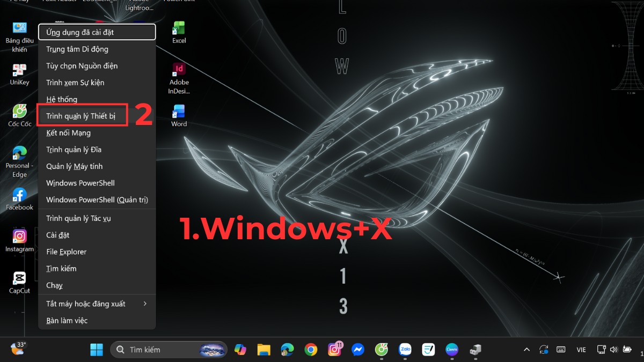644x362 pixels.
Task: Select Trình xem Sự kiện menu item
Action: [97, 82]
